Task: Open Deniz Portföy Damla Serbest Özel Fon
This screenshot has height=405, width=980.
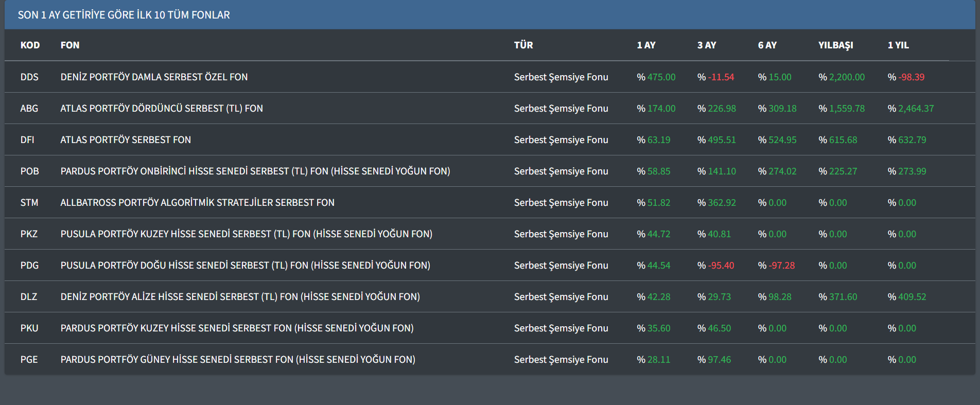Action: 154,77
